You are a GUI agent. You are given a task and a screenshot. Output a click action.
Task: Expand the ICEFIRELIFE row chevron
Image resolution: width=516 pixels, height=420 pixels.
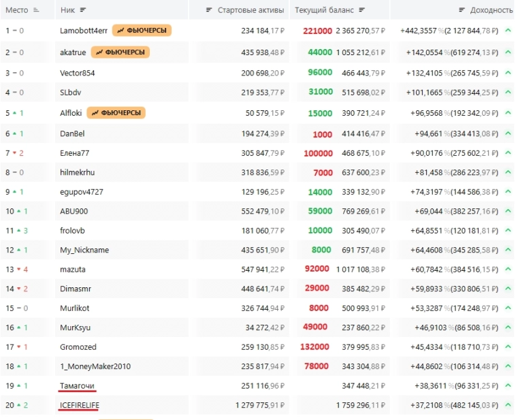(x=508, y=405)
